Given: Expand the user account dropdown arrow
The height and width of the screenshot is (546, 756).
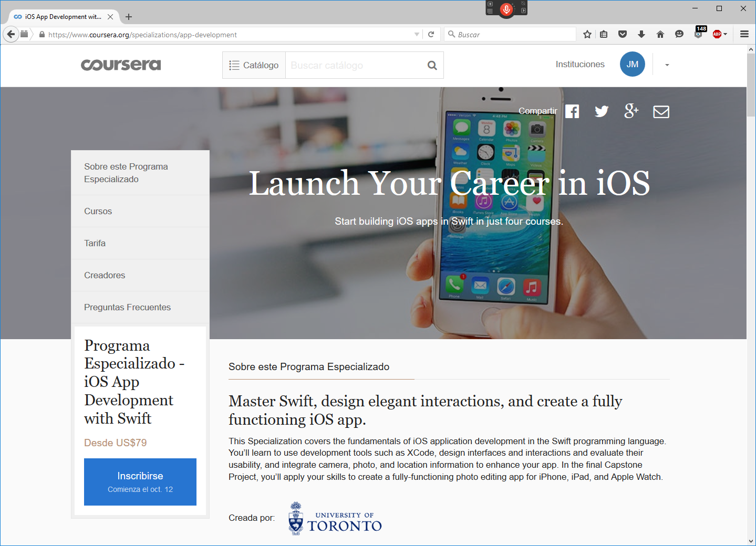Looking at the screenshot, I should point(667,65).
